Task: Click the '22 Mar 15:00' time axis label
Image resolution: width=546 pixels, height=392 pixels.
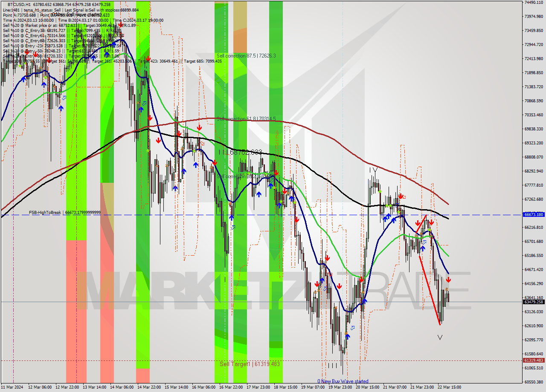Action: pyautogui.click(x=449, y=387)
